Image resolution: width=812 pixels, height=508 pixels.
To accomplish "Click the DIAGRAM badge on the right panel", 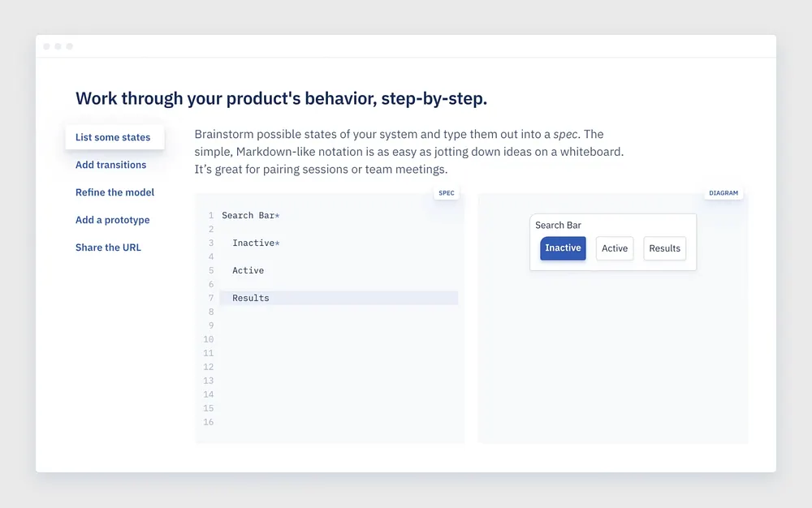I will (x=723, y=193).
